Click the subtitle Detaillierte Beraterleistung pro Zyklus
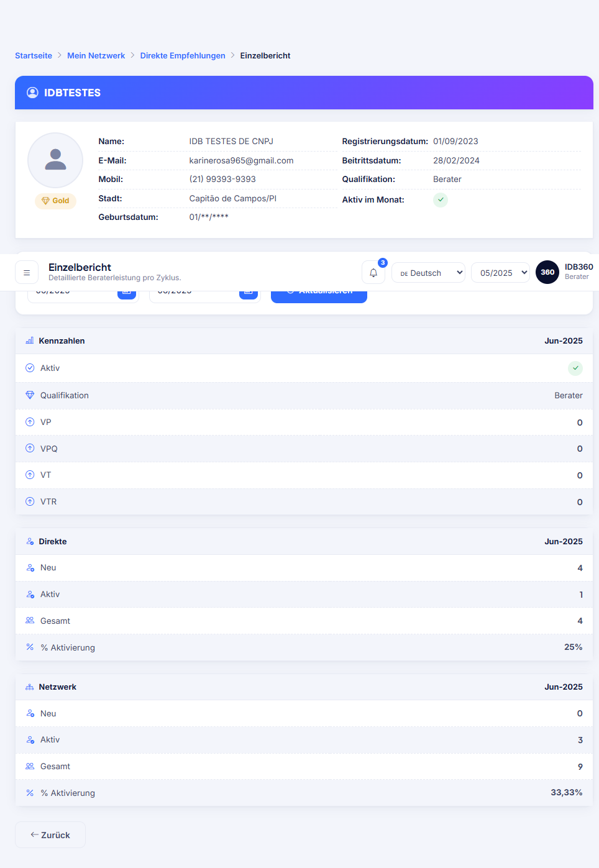 (x=115, y=278)
